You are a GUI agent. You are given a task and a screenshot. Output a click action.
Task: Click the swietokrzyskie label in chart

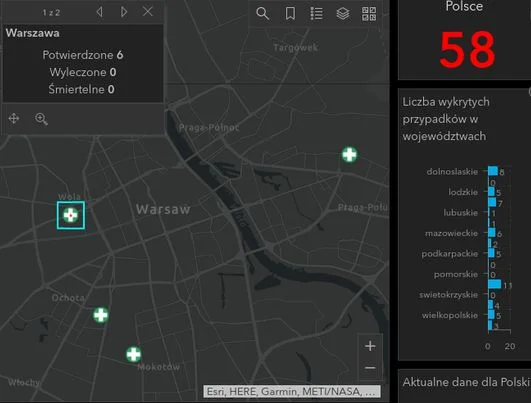pyautogui.click(x=448, y=295)
